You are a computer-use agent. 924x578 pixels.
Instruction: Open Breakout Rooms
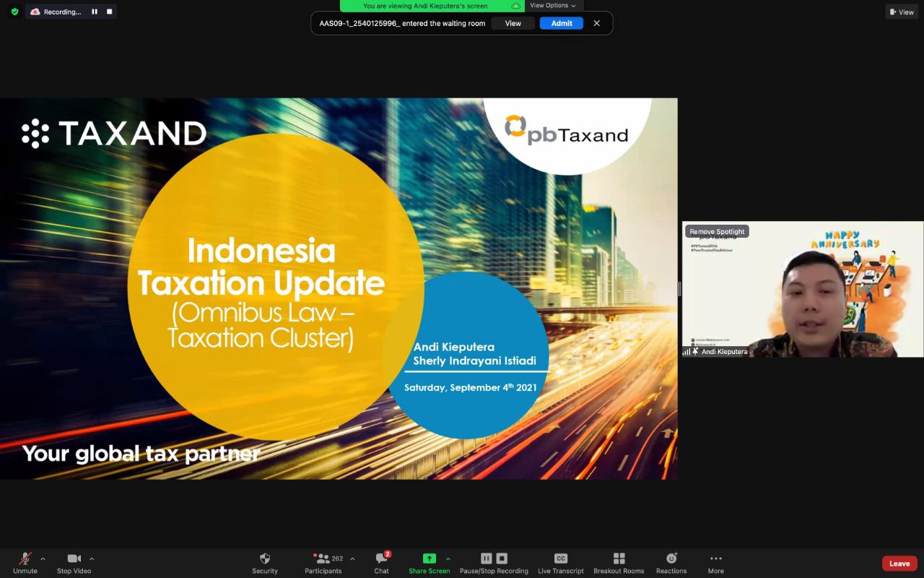point(619,563)
